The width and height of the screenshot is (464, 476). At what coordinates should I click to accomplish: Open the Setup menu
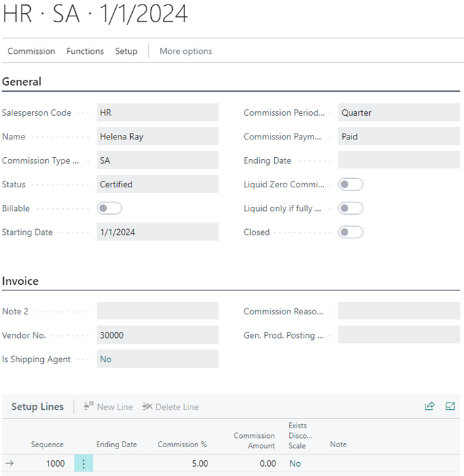pos(126,51)
